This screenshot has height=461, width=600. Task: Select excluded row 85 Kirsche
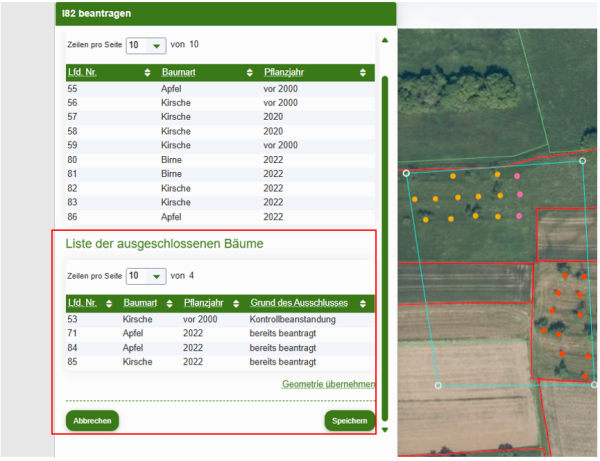pos(220,362)
